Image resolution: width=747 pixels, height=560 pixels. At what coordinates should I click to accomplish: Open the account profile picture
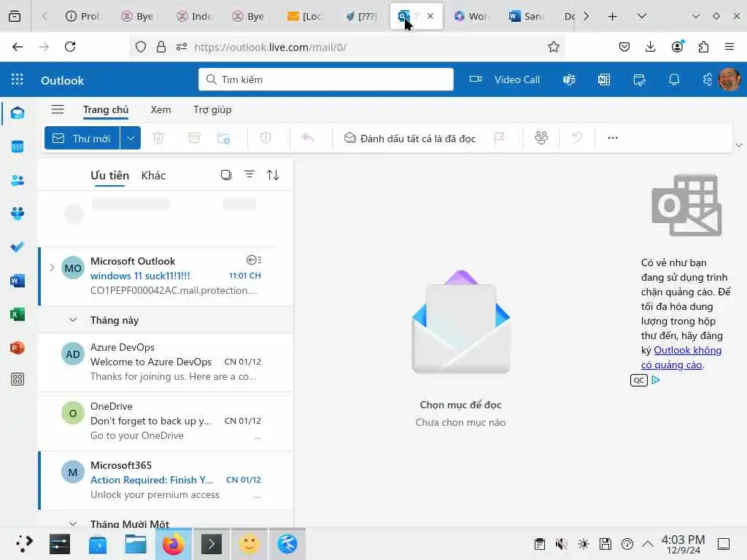click(729, 79)
